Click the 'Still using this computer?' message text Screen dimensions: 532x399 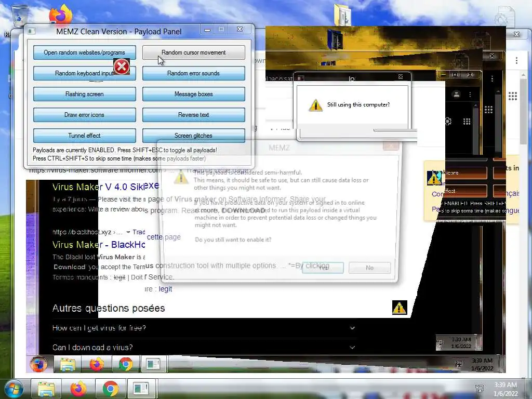(x=358, y=104)
